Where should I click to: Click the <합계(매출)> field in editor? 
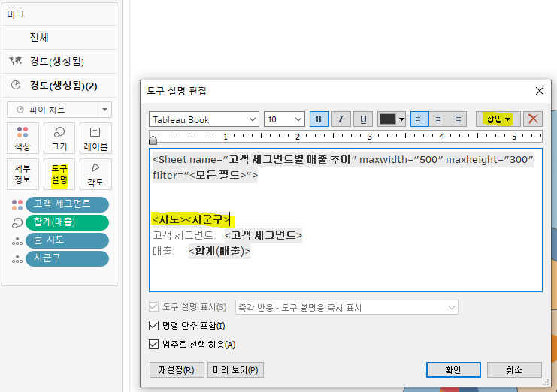tap(219, 251)
